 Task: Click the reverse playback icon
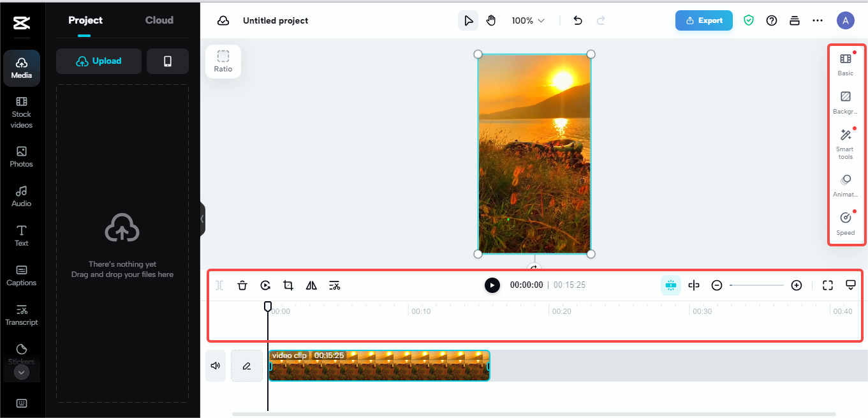tap(265, 285)
